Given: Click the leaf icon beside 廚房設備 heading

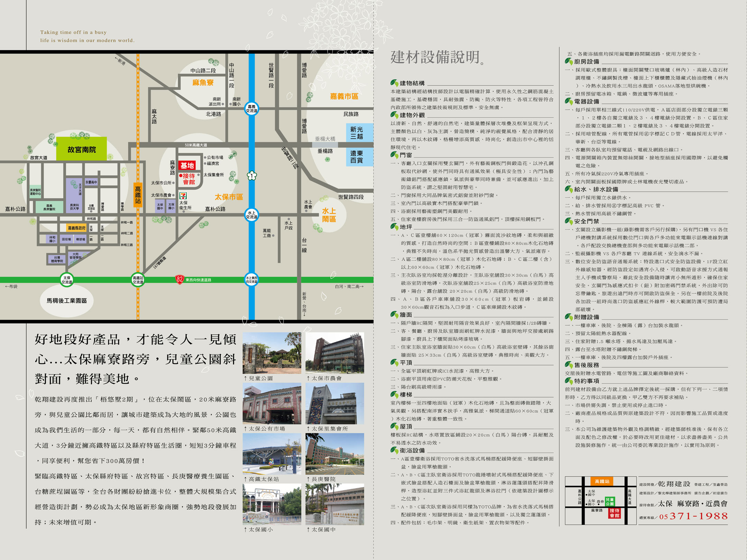Looking at the screenshot, I should tap(569, 62).
